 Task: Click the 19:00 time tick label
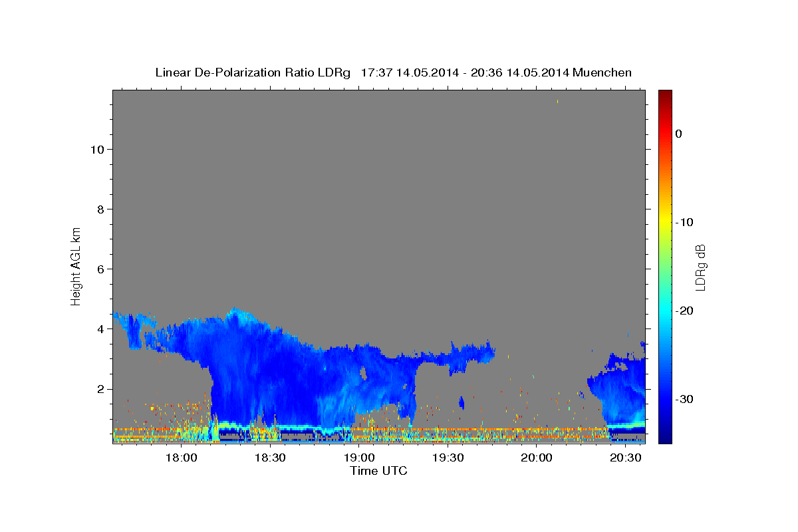click(358, 458)
